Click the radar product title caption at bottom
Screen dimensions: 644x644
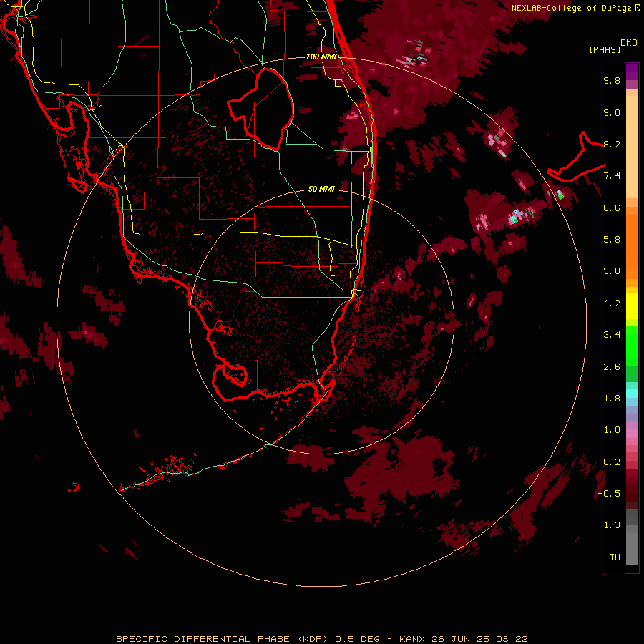[321, 639]
